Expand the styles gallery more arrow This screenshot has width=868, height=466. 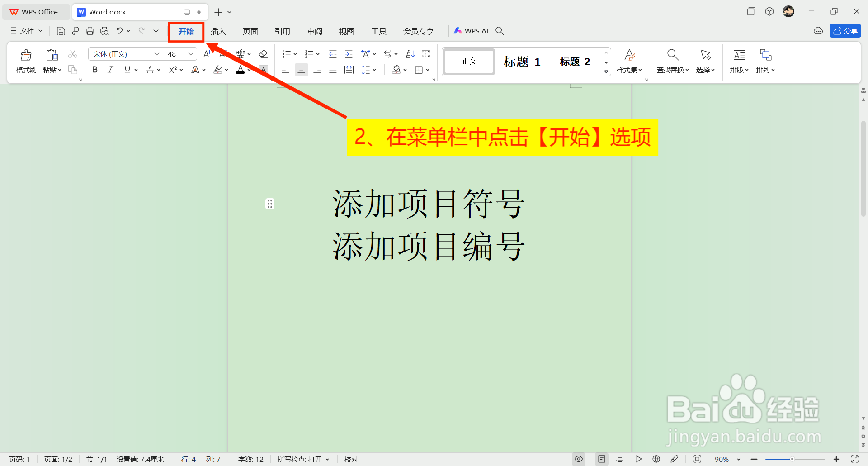(606, 71)
